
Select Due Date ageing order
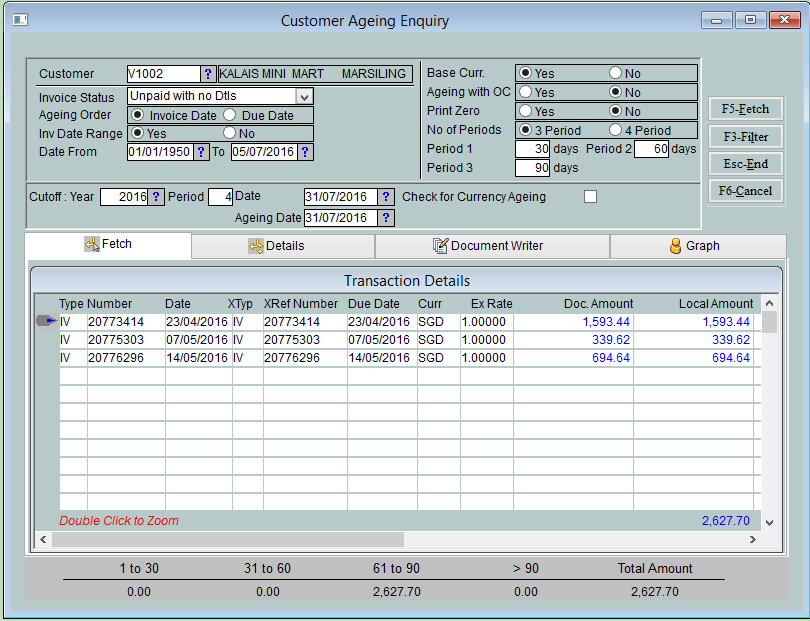(230, 116)
